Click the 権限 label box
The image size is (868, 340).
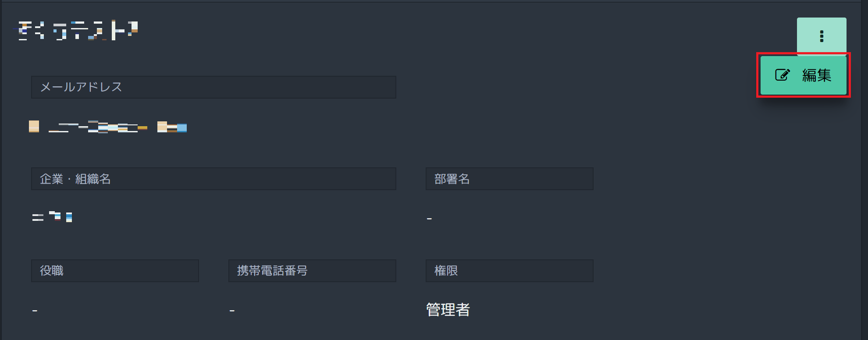(509, 271)
